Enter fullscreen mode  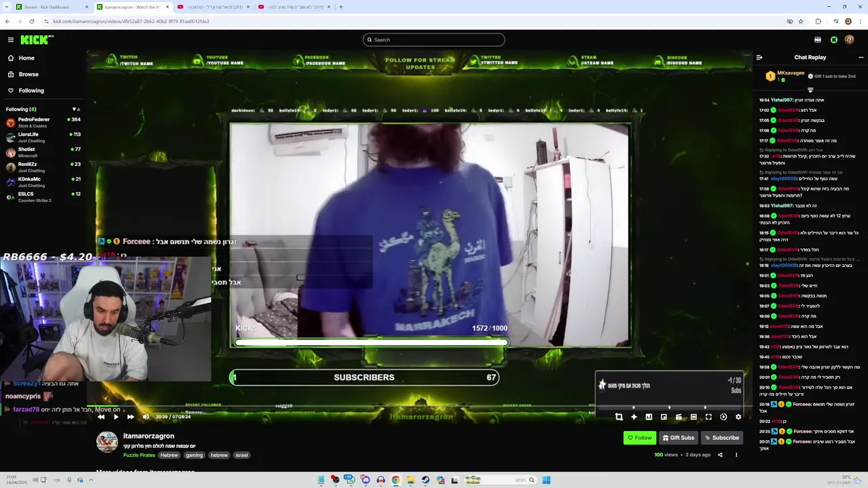(x=709, y=417)
